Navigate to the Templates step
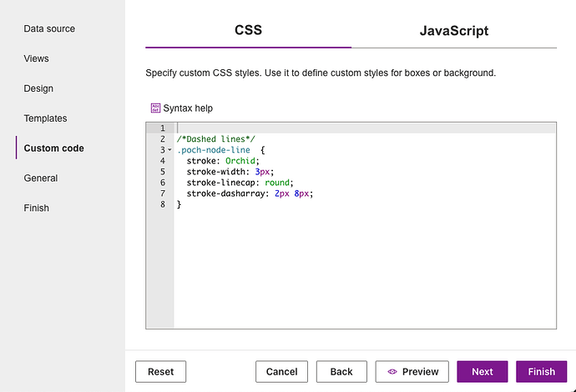The height and width of the screenshot is (392, 576). (x=45, y=118)
